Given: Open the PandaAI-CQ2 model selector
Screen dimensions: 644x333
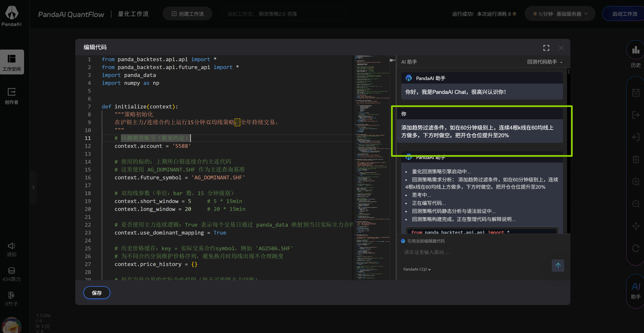Looking at the screenshot, I should [x=417, y=269].
